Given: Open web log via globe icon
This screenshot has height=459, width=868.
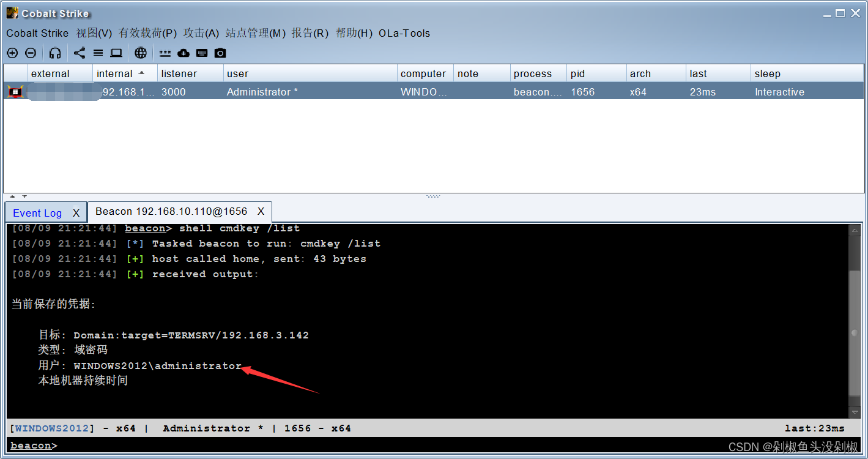Looking at the screenshot, I should [141, 53].
